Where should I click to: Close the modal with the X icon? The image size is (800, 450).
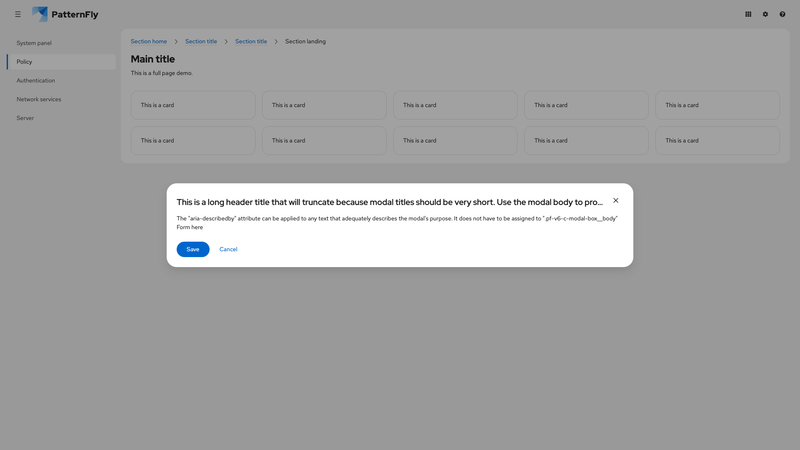click(616, 201)
